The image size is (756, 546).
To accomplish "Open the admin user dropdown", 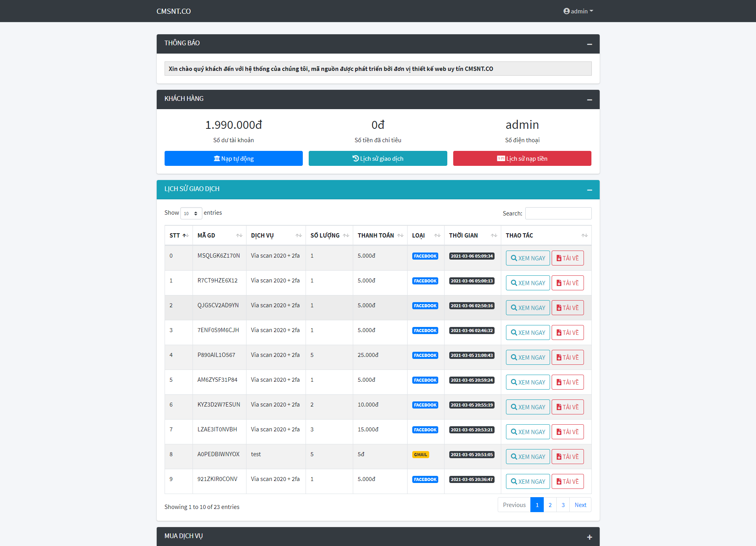I will pyautogui.click(x=578, y=11).
